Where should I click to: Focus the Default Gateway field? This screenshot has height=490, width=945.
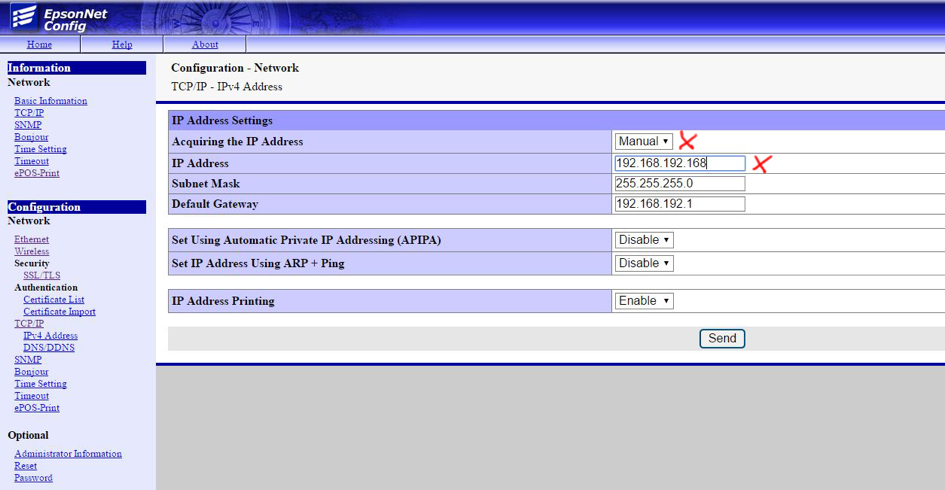(679, 204)
